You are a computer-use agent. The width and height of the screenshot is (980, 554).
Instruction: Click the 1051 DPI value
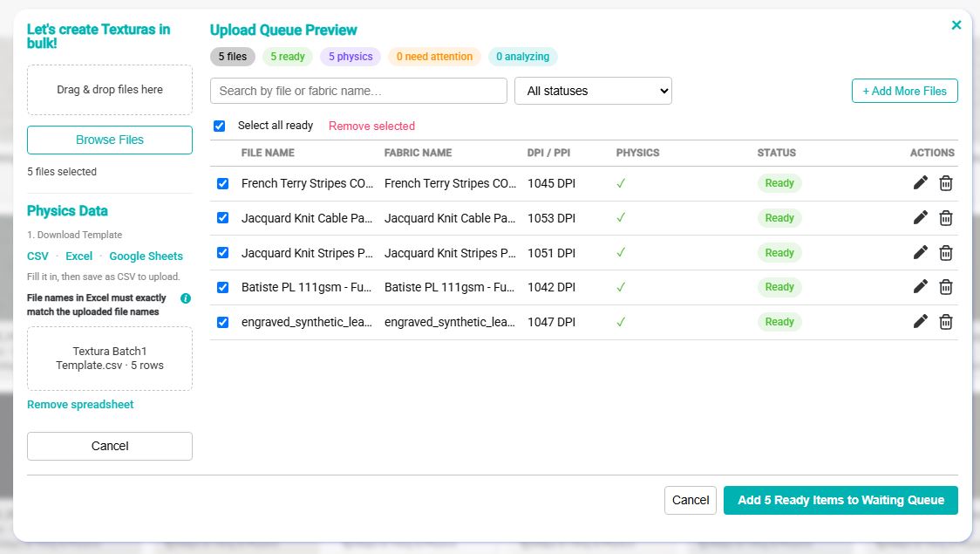pos(551,253)
